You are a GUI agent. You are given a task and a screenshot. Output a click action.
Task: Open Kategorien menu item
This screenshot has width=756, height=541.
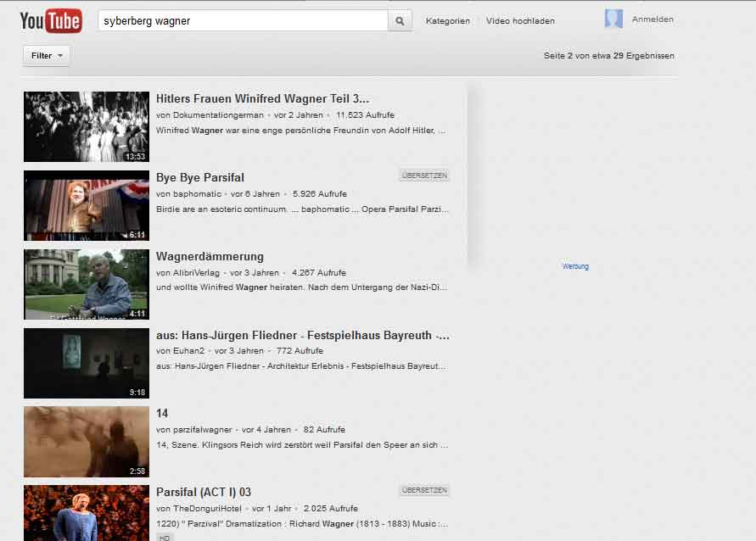447,21
